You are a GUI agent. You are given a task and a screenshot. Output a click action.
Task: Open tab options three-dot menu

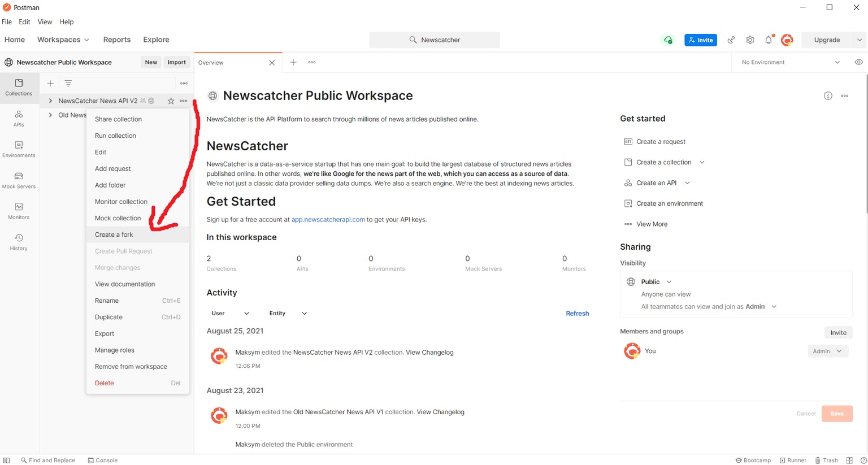(x=312, y=62)
